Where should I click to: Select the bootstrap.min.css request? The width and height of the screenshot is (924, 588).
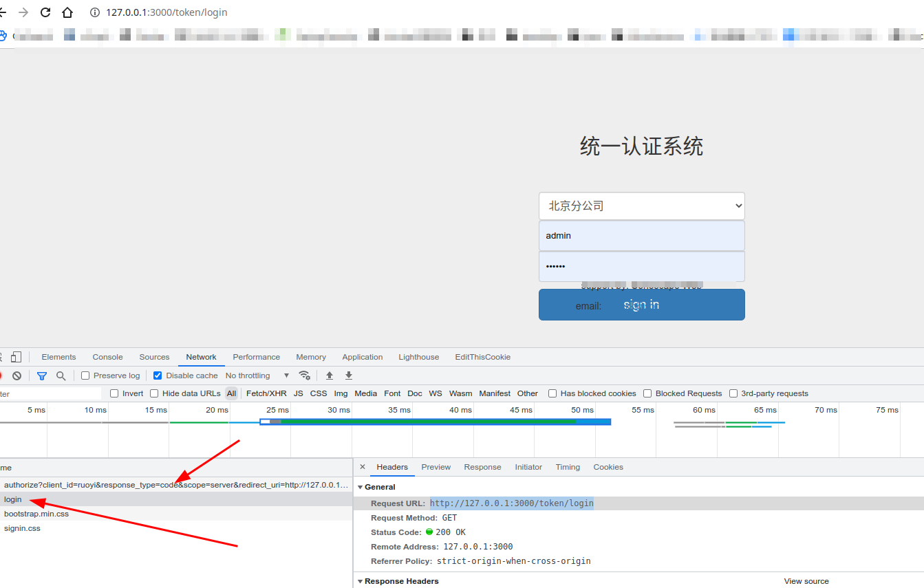point(176,514)
